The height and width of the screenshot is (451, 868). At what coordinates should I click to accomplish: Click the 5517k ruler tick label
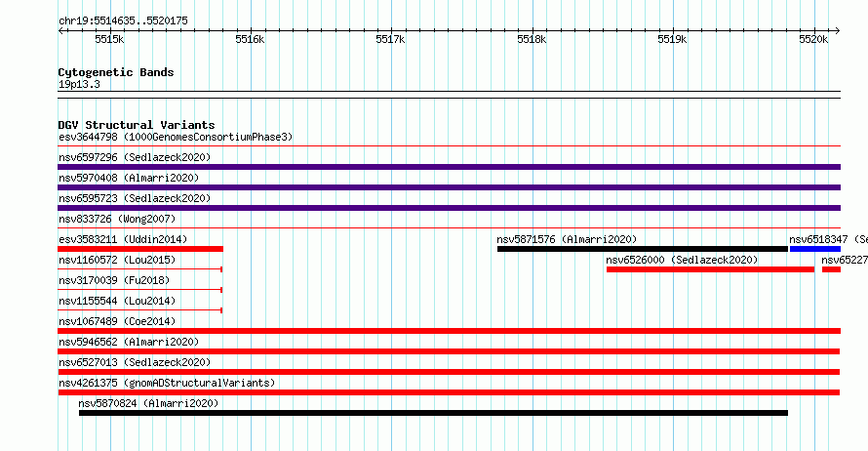pyautogui.click(x=390, y=39)
